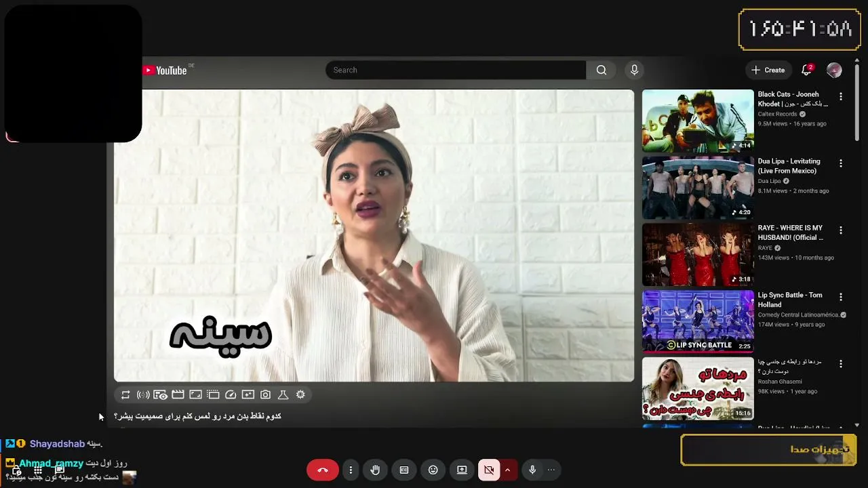Toggle closed captions in the call bar
Image resolution: width=868 pixels, height=488 pixels.
pyautogui.click(x=404, y=470)
